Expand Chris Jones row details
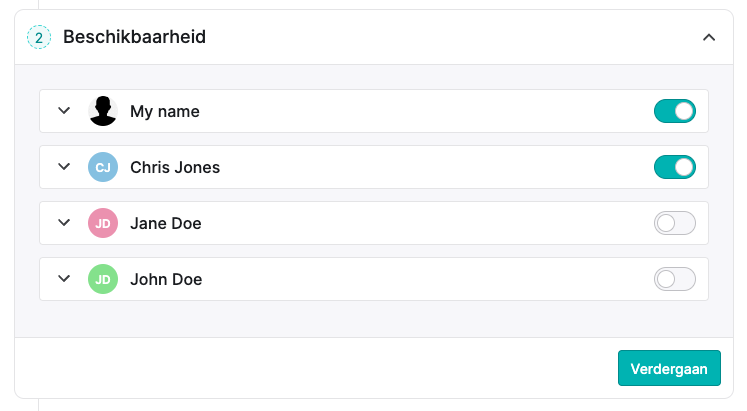747x411 pixels. [x=64, y=167]
